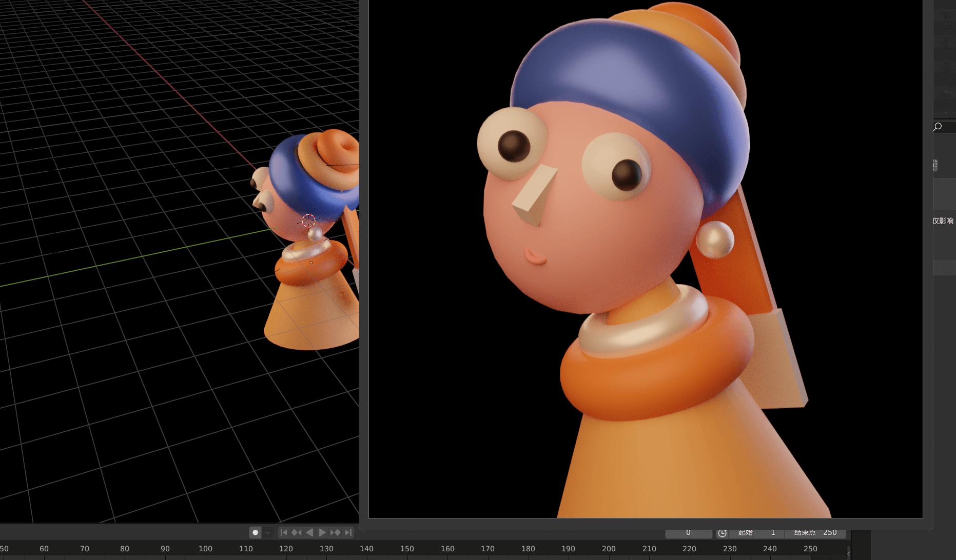
Task: Jump to the first frame of the timeline
Action: click(x=284, y=532)
